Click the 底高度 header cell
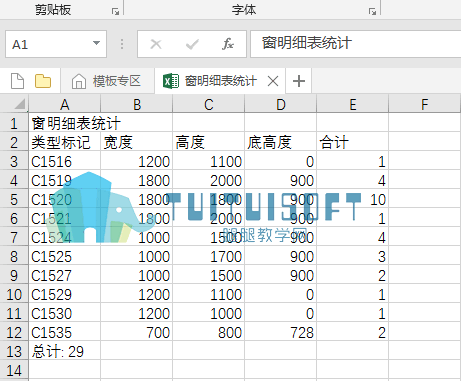461x381 pixels. pos(281,142)
